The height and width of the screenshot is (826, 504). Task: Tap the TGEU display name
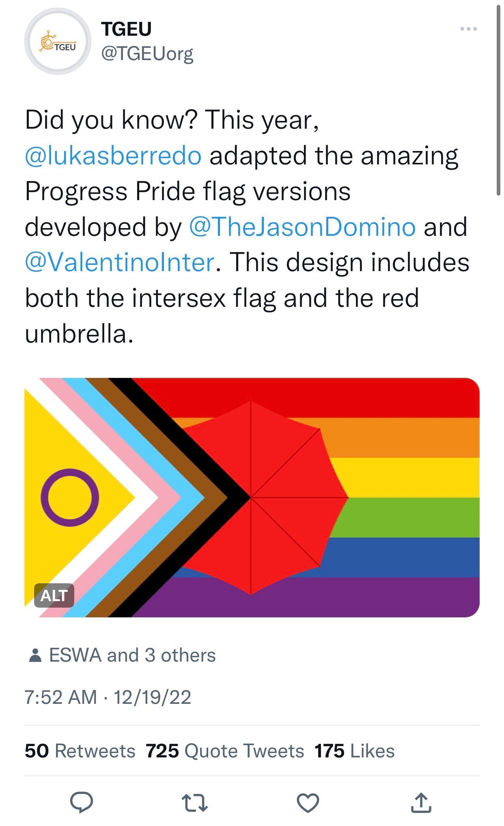[127, 29]
